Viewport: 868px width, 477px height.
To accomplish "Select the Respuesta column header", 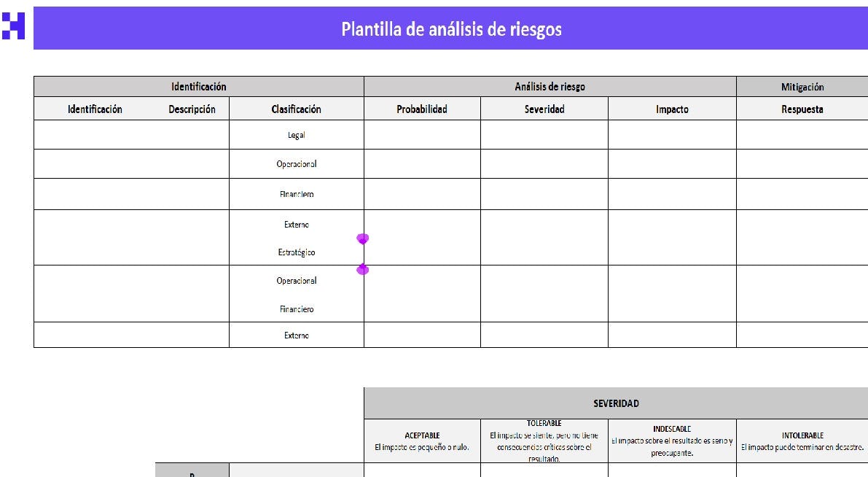I will (x=802, y=109).
